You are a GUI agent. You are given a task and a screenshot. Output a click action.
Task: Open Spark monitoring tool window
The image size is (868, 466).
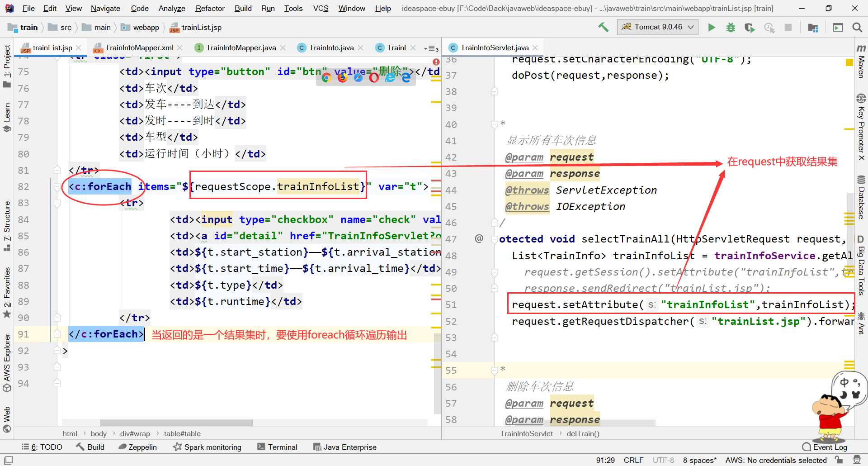pyautogui.click(x=208, y=447)
